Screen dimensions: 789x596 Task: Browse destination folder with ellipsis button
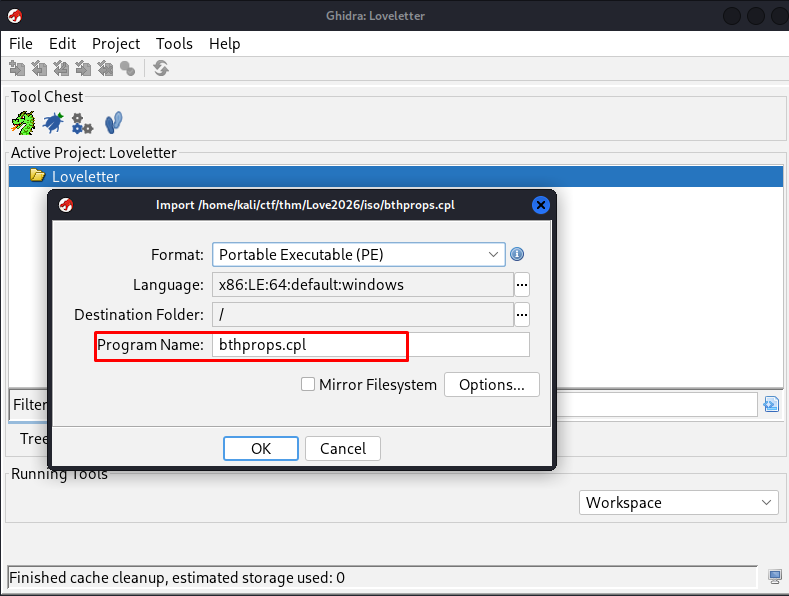(x=521, y=315)
